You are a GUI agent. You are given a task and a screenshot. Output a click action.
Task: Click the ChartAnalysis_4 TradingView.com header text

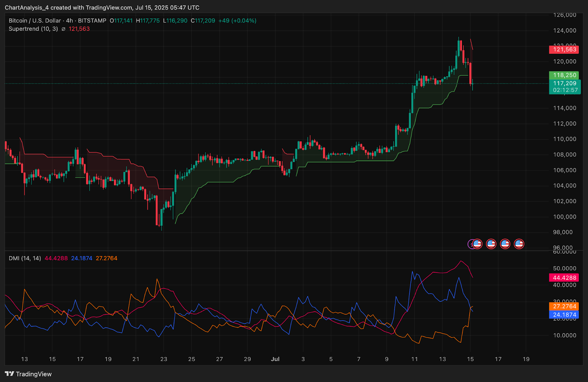102,7
